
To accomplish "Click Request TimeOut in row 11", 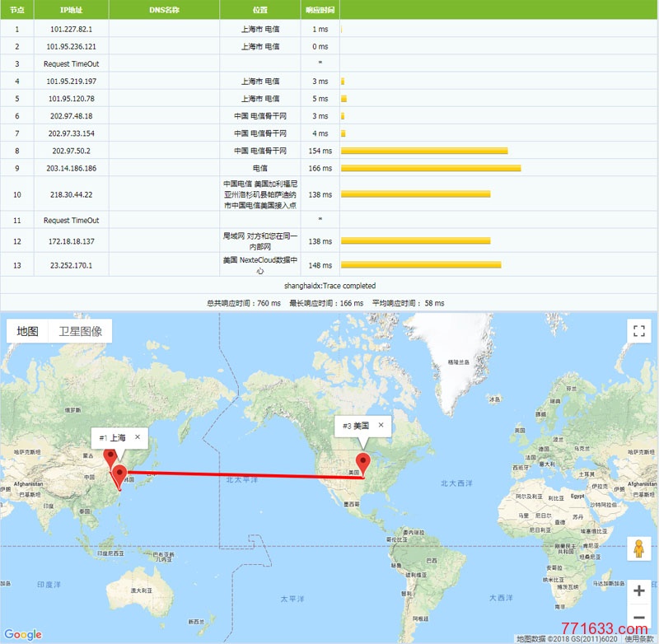I will coord(71,220).
